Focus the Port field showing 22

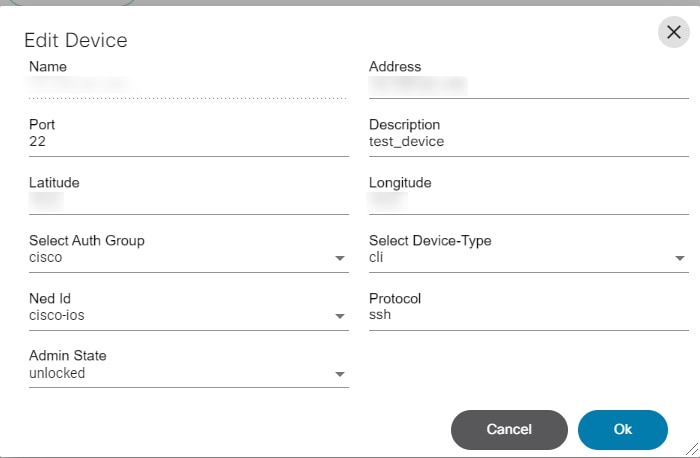tap(188, 142)
